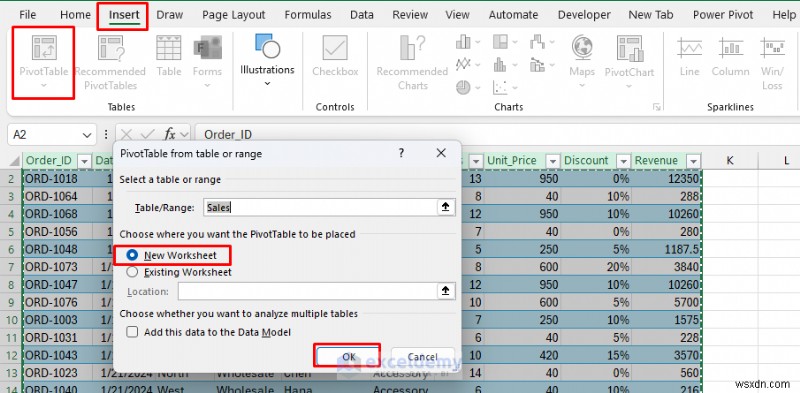Open the Charts dialog launcher
Image resolution: width=800 pixels, height=393 pixels.
[x=657, y=107]
